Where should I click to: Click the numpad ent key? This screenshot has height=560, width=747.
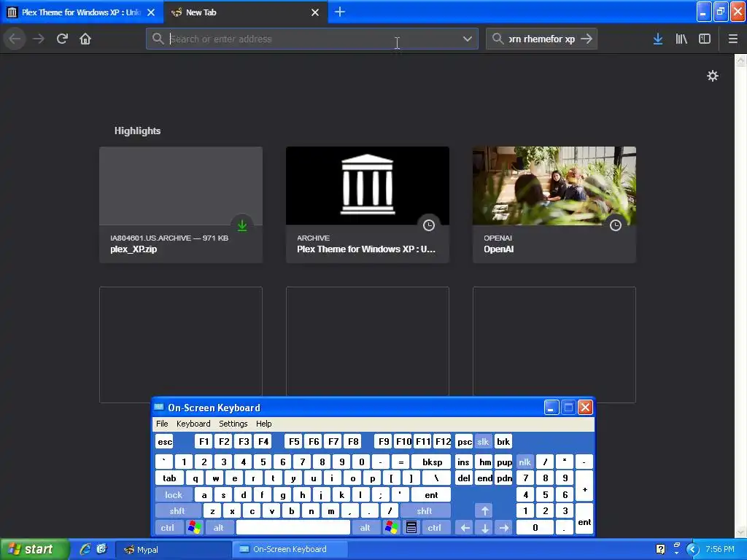584,519
